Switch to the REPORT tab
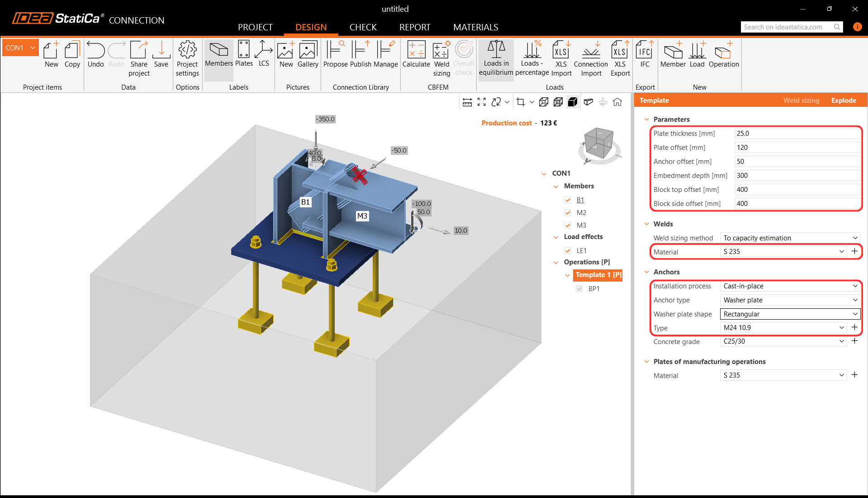Image resolution: width=868 pixels, height=498 pixels. tap(415, 27)
